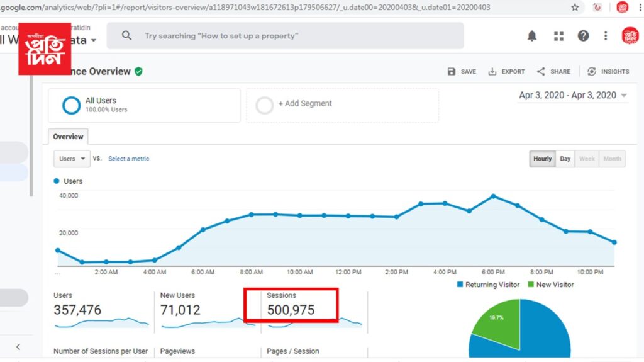Open the Users metric dropdown

(72, 159)
